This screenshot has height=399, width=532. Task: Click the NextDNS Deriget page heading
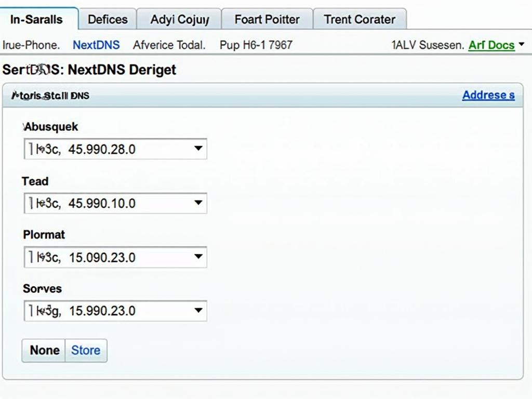pyautogui.click(x=89, y=70)
